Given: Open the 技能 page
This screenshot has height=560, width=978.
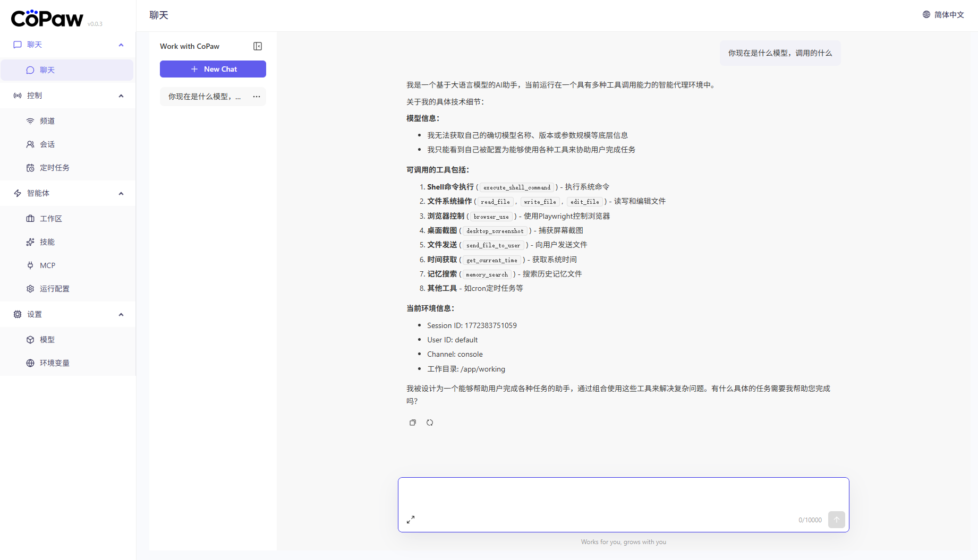Looking at the screenshot, I should tap(47, 242).
